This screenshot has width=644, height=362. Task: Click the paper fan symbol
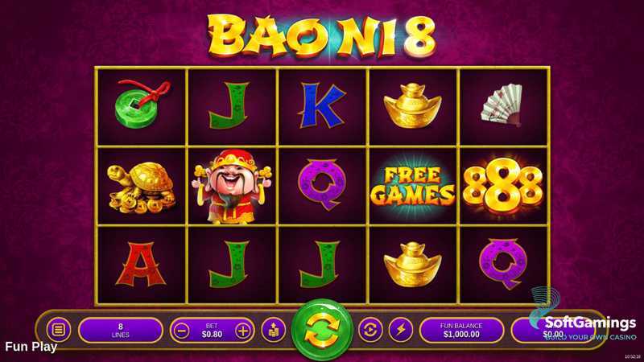click(502, 105)
